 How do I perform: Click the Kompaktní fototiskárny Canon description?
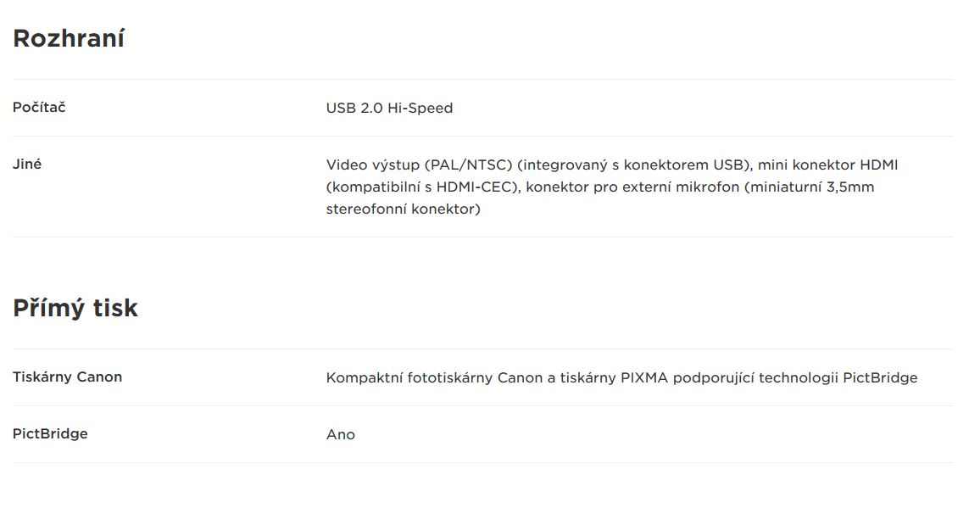point(622,378)
